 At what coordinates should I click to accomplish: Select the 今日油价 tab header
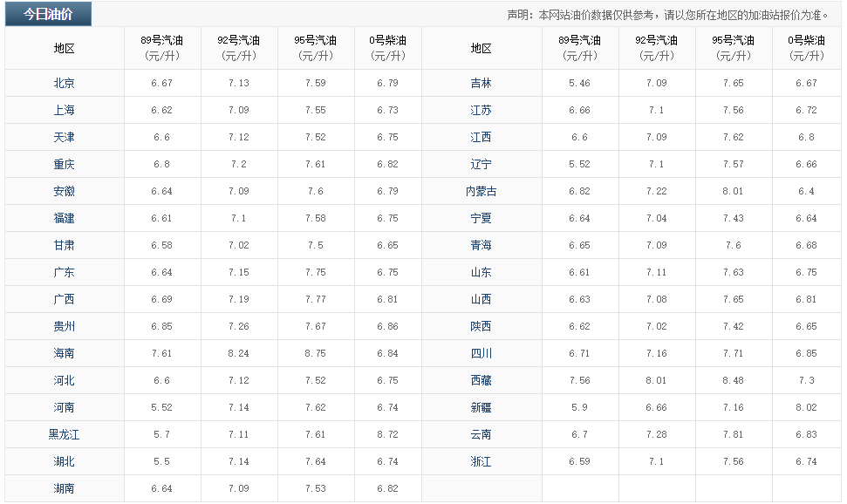point(48,14)
